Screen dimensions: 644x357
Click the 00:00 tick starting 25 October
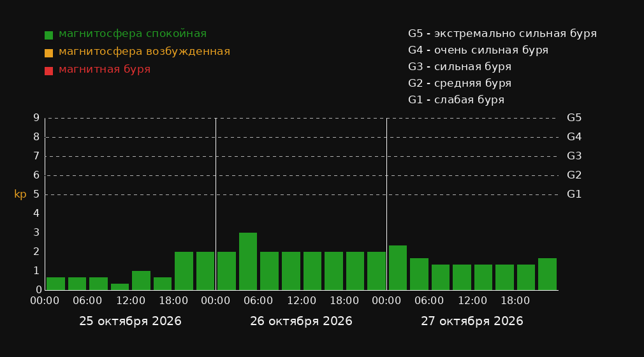click(x=45, y=301)
